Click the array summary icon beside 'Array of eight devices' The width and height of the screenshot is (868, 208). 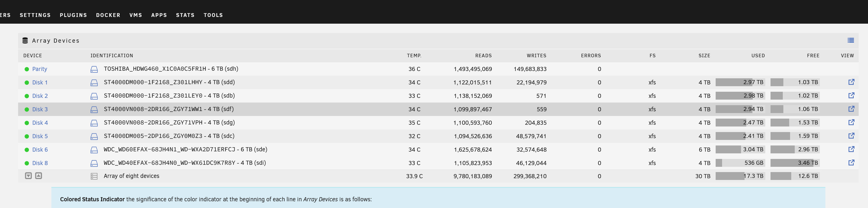[94, 176]
